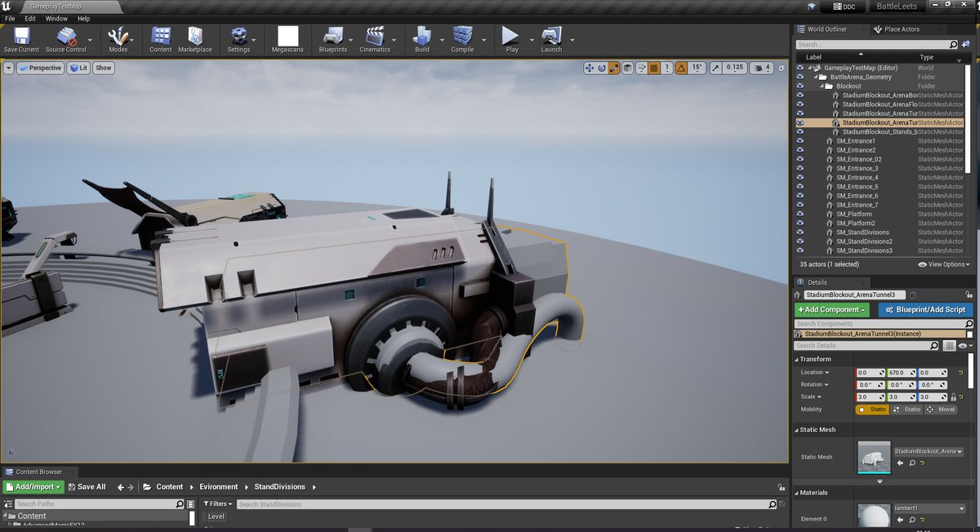Open rotation snap value 15° dropdown
The width and height of the screenshot is (980, 532).
pos(696,68)
